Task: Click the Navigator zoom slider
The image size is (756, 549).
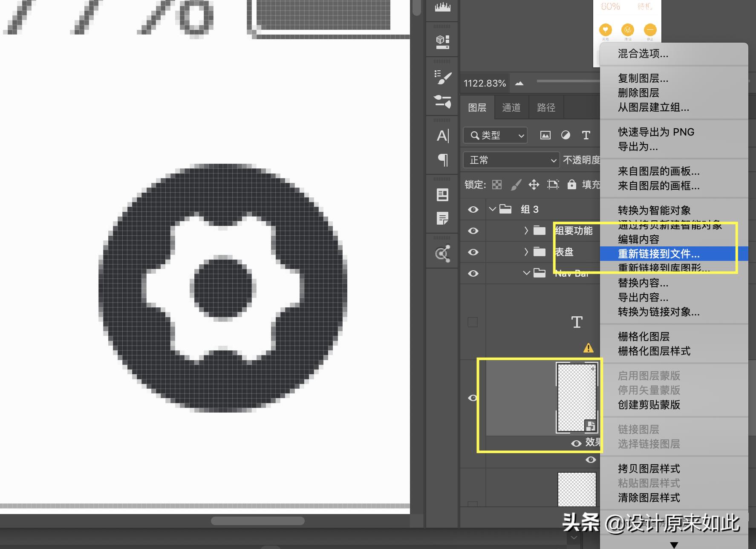Action: 568,81
